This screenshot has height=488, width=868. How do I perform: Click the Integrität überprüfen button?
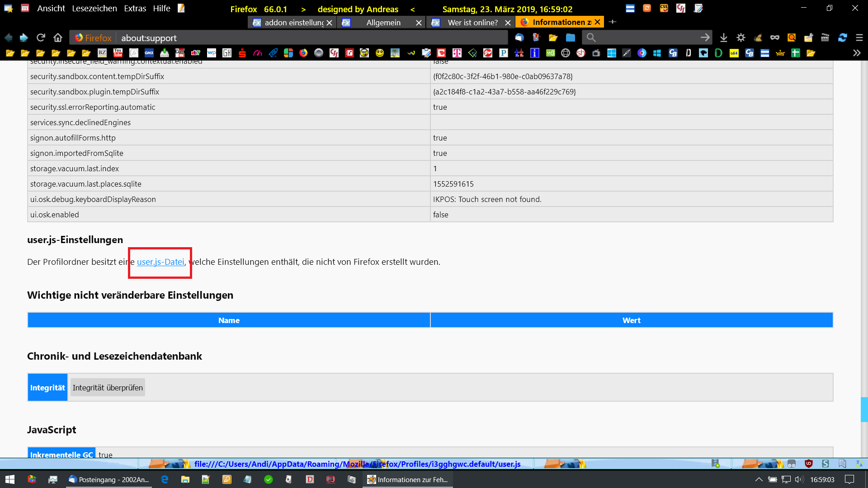[108, 388]
